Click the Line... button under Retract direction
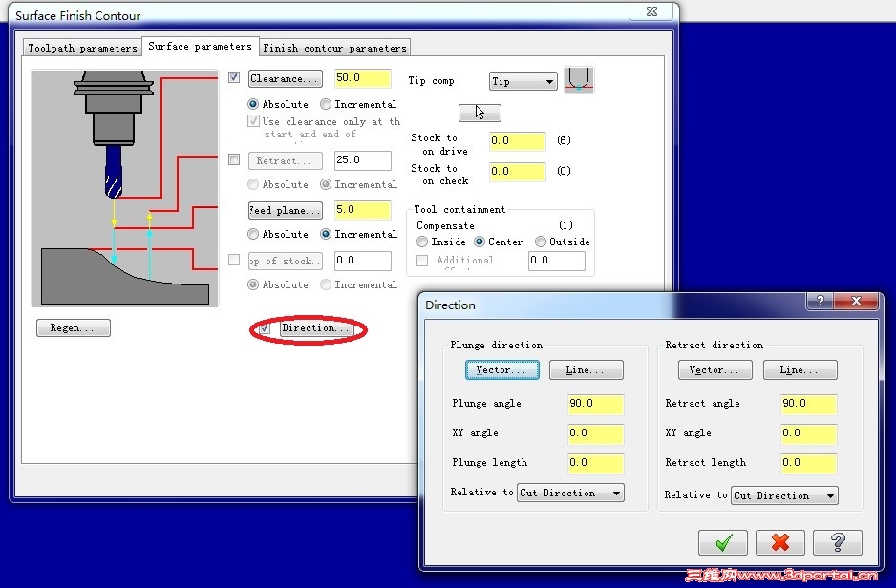 (x=800, y=370)
